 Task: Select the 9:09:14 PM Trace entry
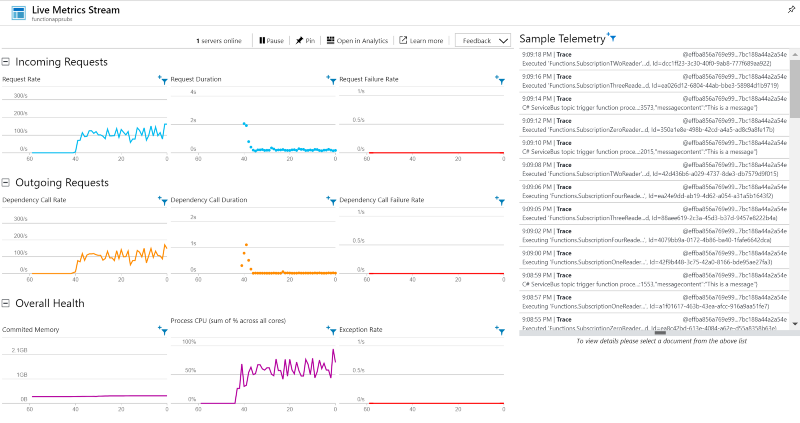pyautogui.click(x=654, y=103)
